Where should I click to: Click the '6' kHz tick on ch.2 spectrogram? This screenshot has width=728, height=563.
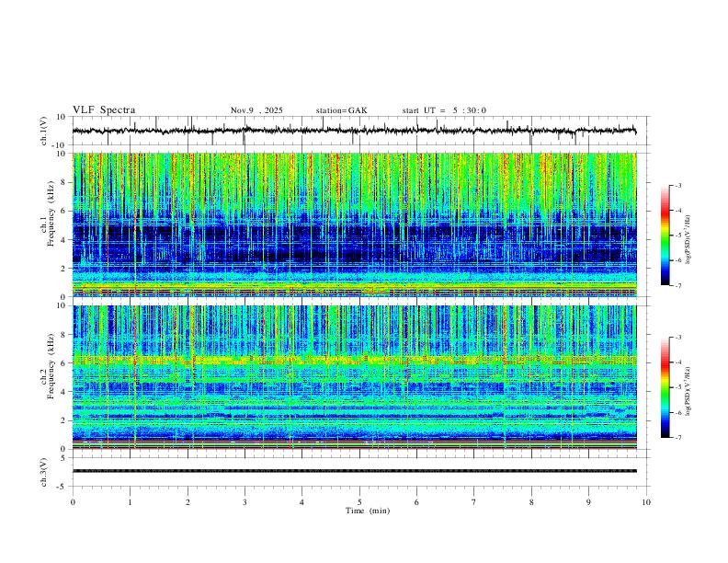(64, 363)
